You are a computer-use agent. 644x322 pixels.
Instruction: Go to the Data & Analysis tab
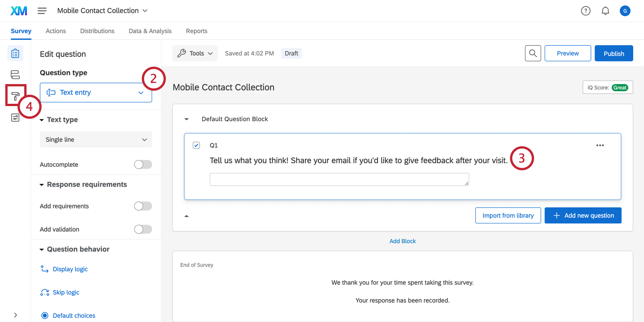[x=150, y=31]
